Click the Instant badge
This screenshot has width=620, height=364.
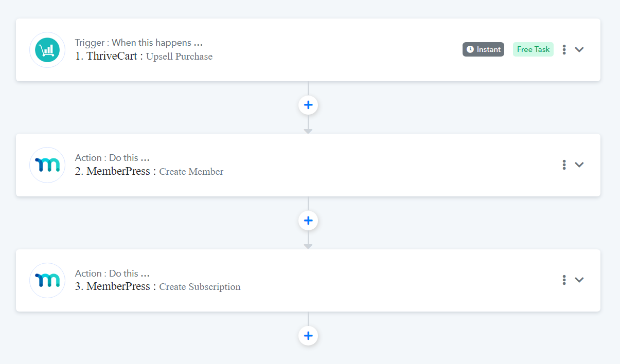click(x=483, y=49)
